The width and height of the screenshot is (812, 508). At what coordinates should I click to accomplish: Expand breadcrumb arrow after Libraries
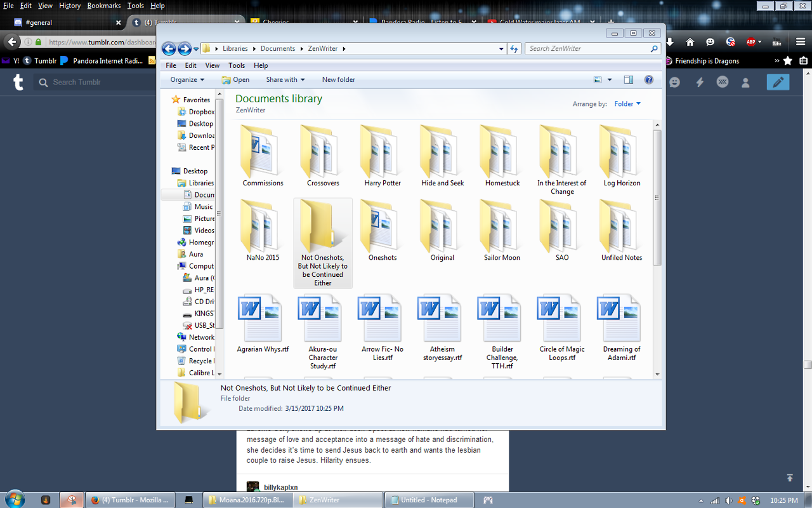point(254,49)
